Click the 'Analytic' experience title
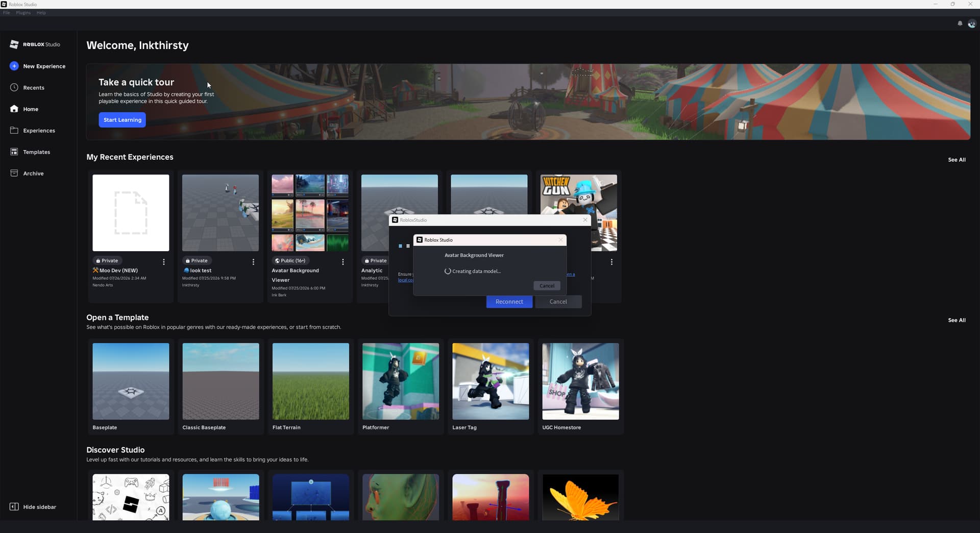The width and height of the screenshot is (980, 533). [372, 271]
